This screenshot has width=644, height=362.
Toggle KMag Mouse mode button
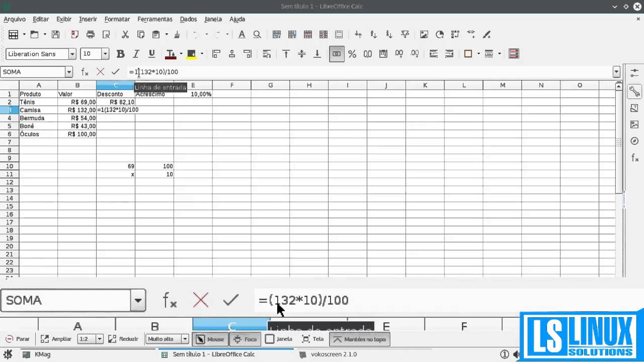click(210, 339)
